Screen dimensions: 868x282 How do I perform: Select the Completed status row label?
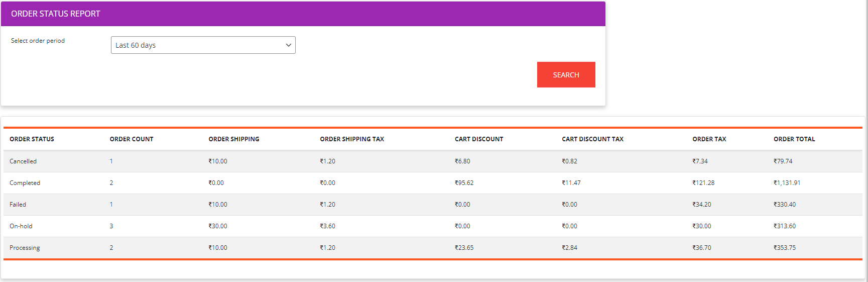(25, 183)
